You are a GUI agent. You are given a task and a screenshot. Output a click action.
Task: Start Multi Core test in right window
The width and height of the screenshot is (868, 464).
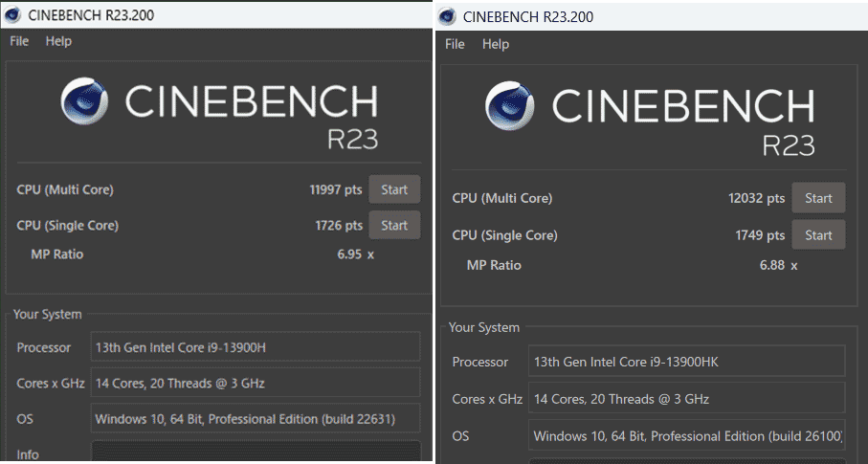coord(818,198)
